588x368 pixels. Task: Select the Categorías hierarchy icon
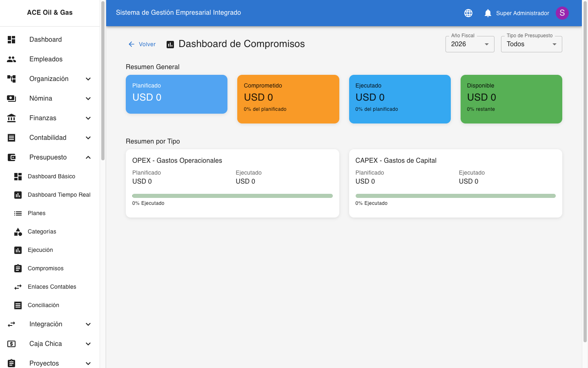pyautogui.click(x=18, y=231)
